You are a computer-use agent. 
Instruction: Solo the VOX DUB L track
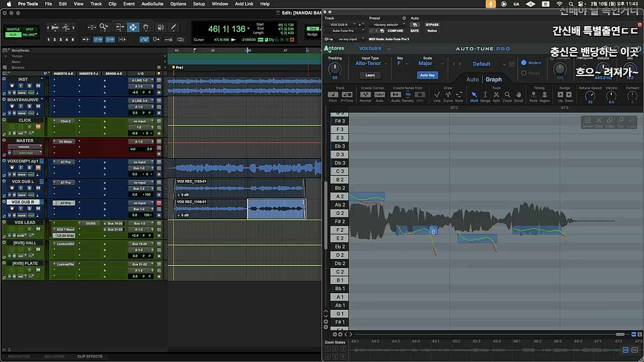[29, 188]
